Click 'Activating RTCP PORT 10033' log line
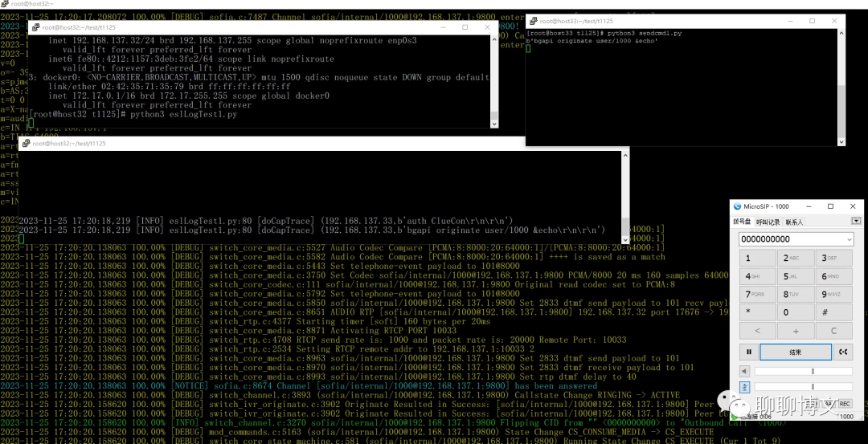This screenshot has height=444, width=868. (x=228, y=330)
